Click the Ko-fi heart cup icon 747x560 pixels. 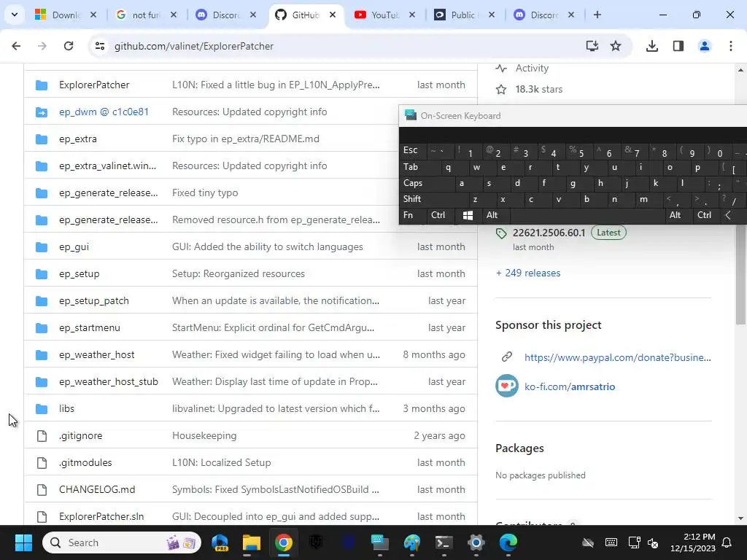(507, 386)
